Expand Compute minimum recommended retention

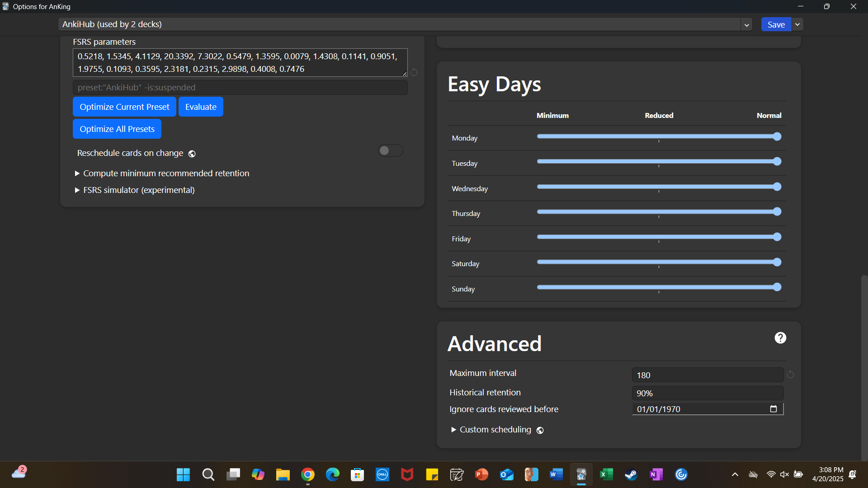(x=162, y=174)
